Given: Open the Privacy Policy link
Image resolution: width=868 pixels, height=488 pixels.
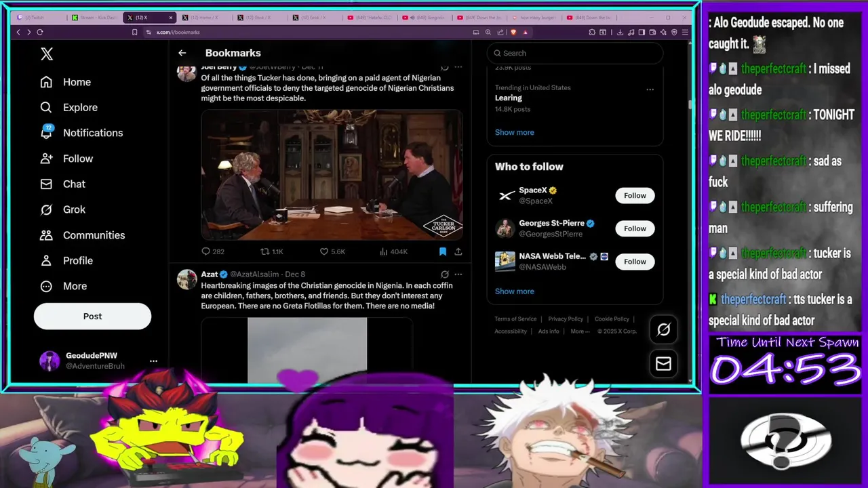Looking at the screenshot, I should click(566, 319).
